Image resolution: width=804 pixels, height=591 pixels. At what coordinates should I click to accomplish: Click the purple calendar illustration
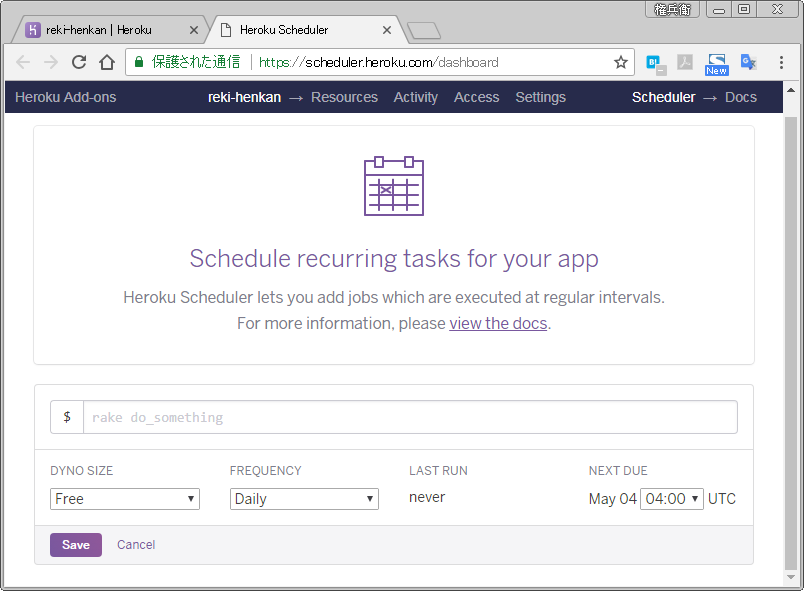pyautogui.click(x=394, y=186)
